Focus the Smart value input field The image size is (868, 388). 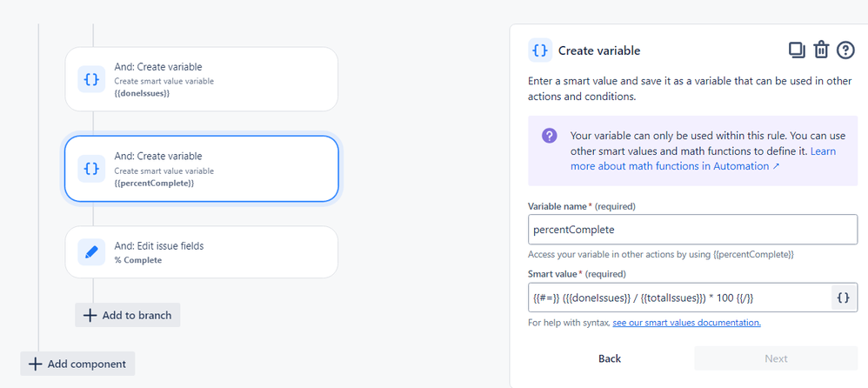[679, 298]
